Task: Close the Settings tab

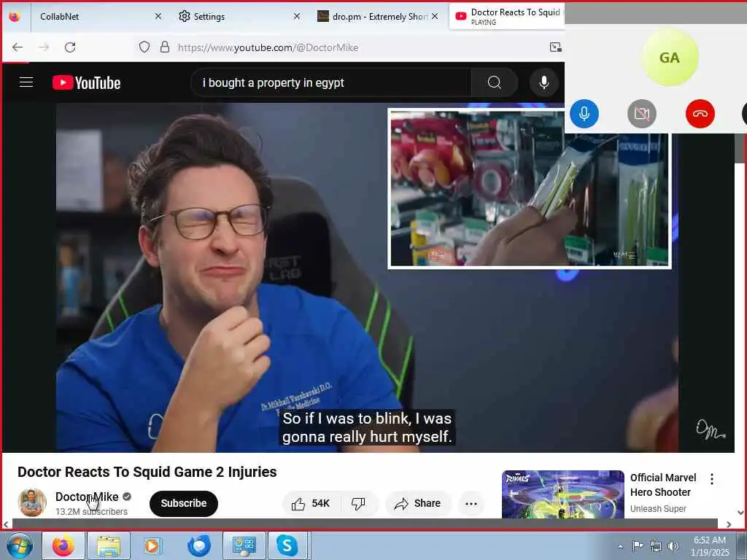Action: click(x=297, y=17)
